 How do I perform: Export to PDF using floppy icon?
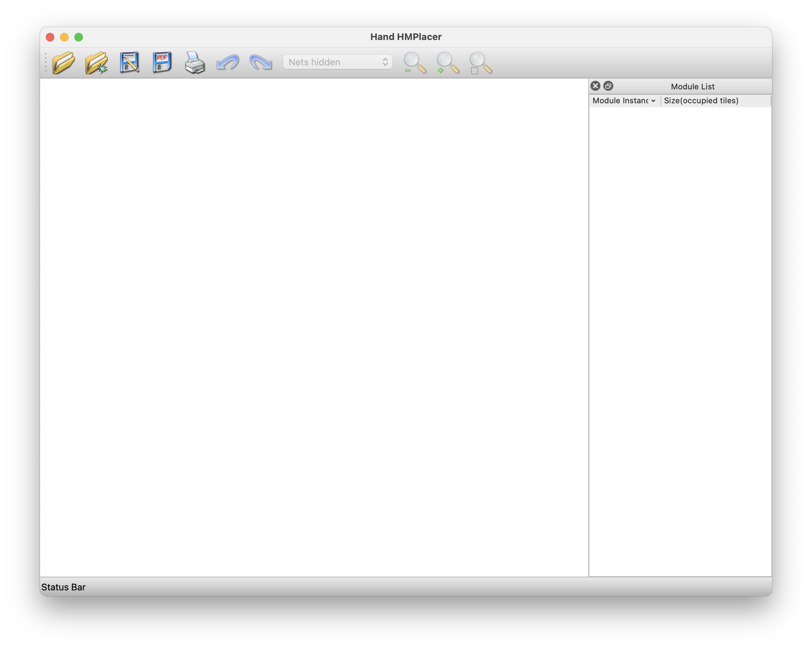coord(162,63)
